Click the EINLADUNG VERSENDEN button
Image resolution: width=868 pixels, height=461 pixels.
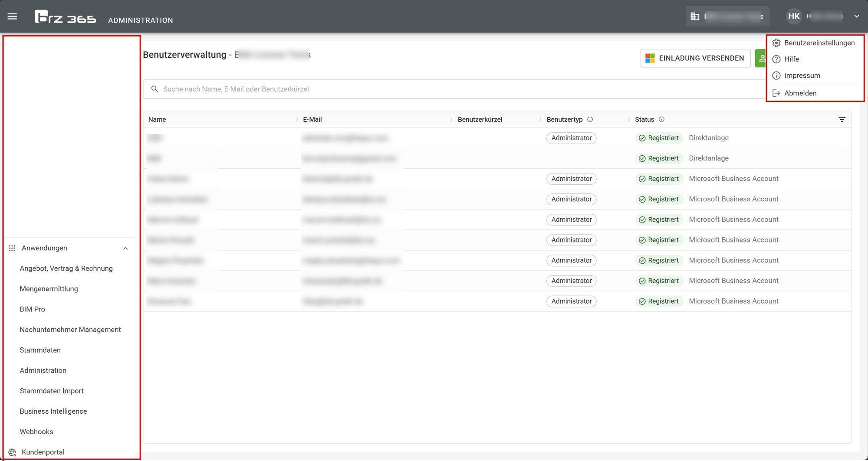pyautogui.click(x=695, y=58)
